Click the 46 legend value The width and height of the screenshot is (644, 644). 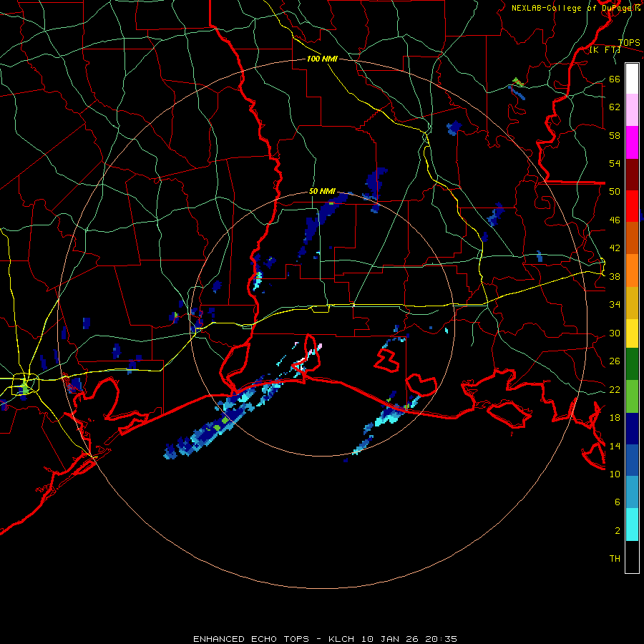point(615,220)
